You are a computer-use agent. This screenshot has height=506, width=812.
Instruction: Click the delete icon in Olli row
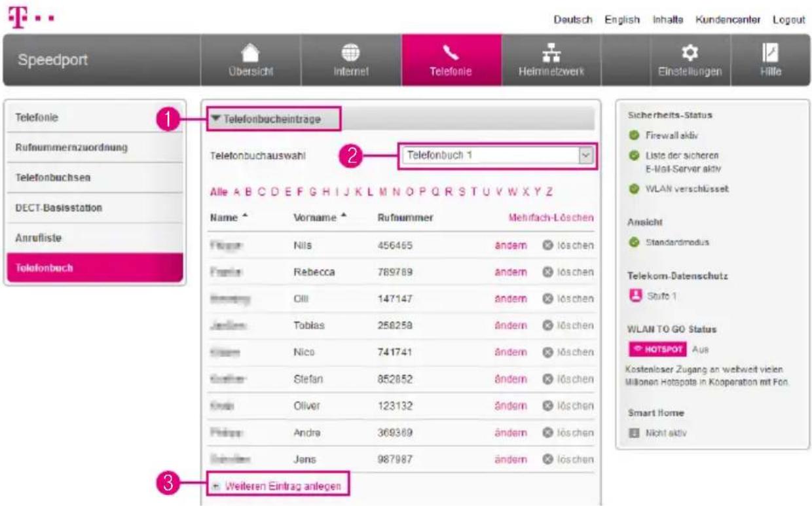(547, 299)
